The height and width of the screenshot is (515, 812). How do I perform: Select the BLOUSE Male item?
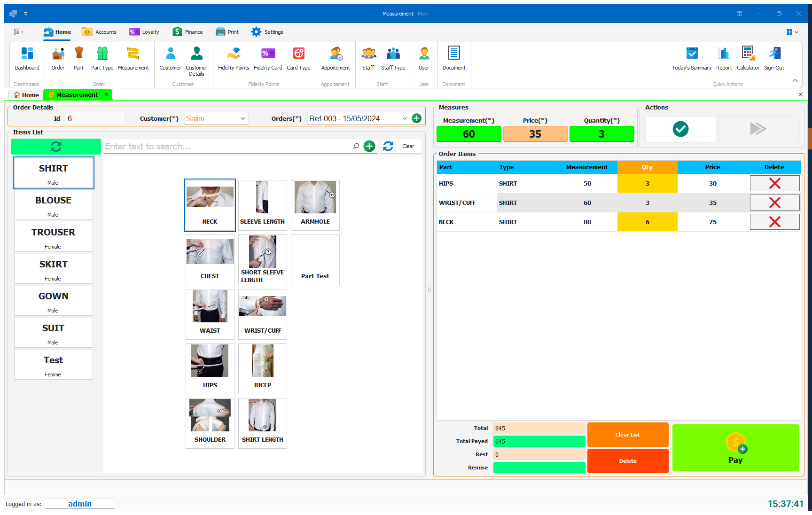click(x=54, y=205)
